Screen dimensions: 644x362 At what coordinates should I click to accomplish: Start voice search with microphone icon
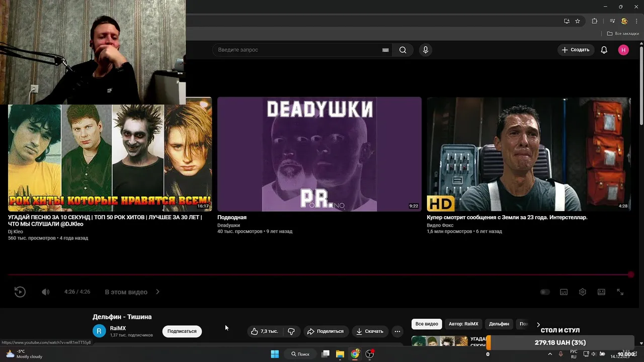pyautogui.click(x=426, y=50)
